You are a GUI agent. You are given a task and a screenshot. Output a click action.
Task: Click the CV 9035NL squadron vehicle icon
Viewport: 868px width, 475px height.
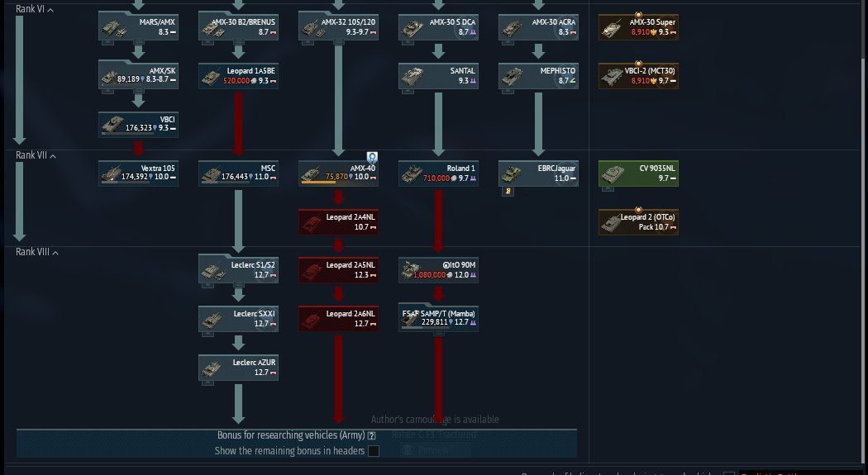612,174
